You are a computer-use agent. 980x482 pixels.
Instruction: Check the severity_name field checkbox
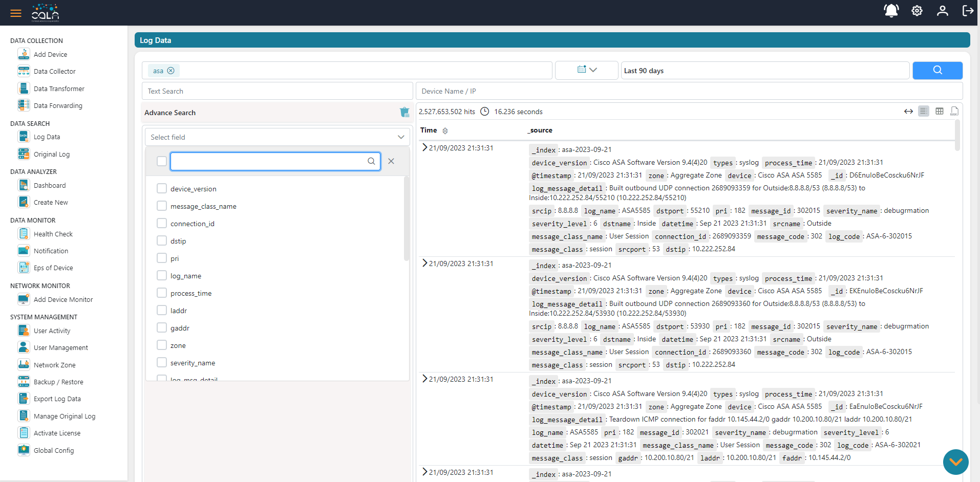[x=161, y=362]
